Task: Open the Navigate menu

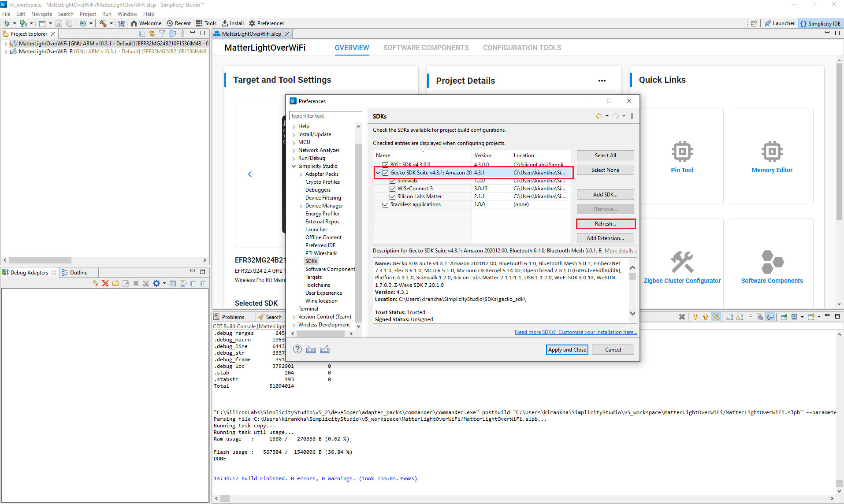Action: (x=41, y=14)
